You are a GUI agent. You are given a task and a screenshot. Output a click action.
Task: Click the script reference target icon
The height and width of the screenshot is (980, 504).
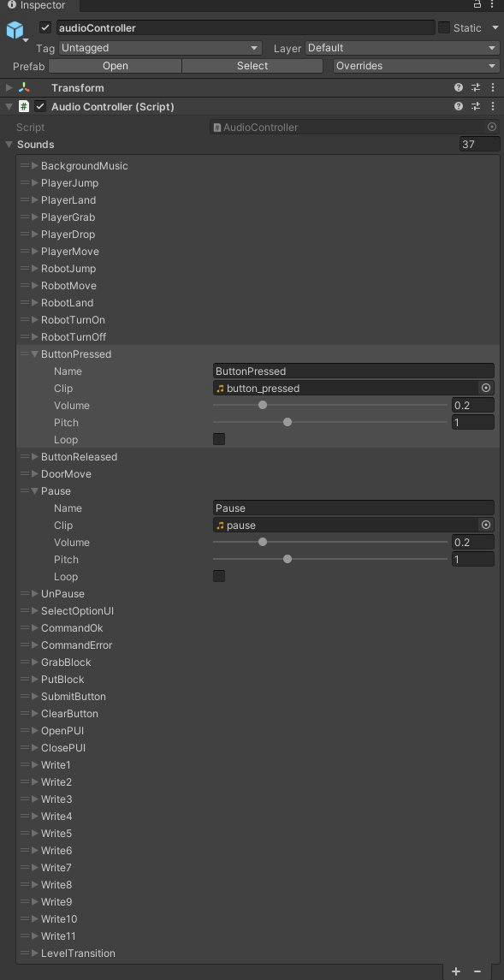[x=492, y=126]
